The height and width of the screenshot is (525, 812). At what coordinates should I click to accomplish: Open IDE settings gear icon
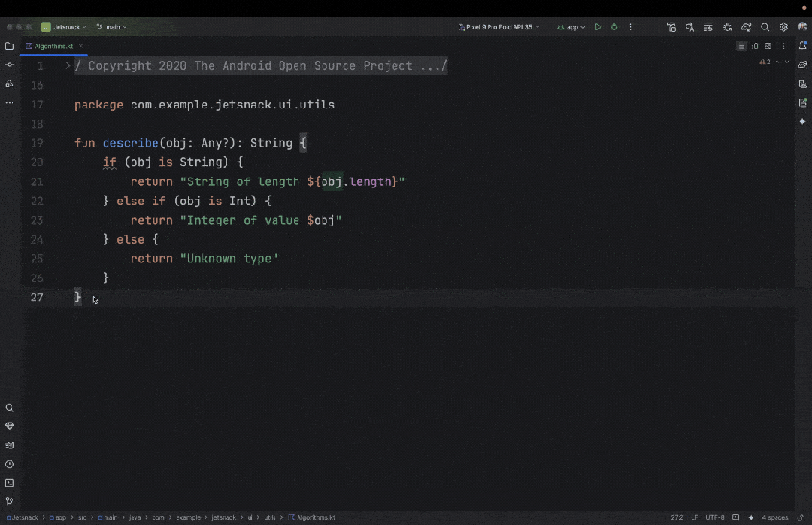tap(783, 27)
